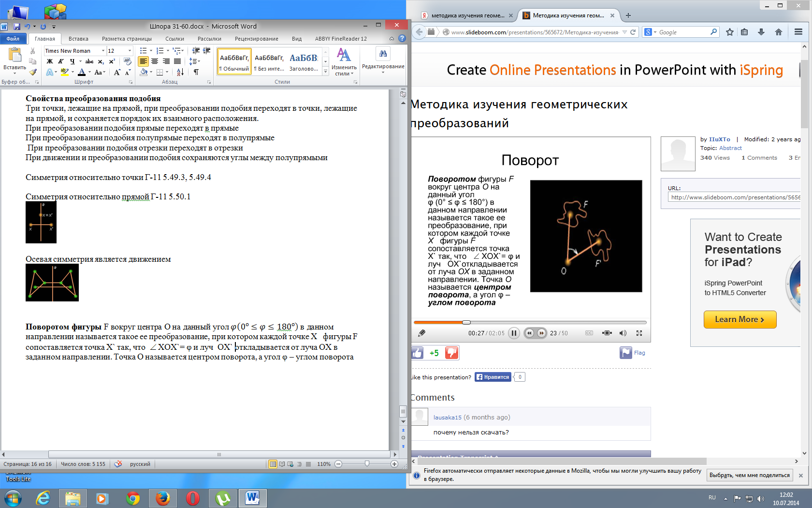The image size is (812, 508).
Task: Click the presentation progress slider handle
Action: (466, 322)
